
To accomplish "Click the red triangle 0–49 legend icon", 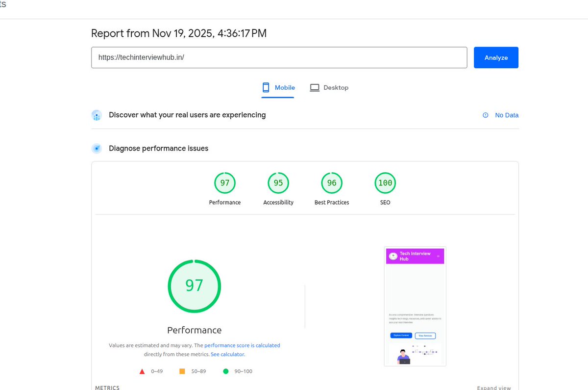I will pyautogui.click(x=142, y=371).
